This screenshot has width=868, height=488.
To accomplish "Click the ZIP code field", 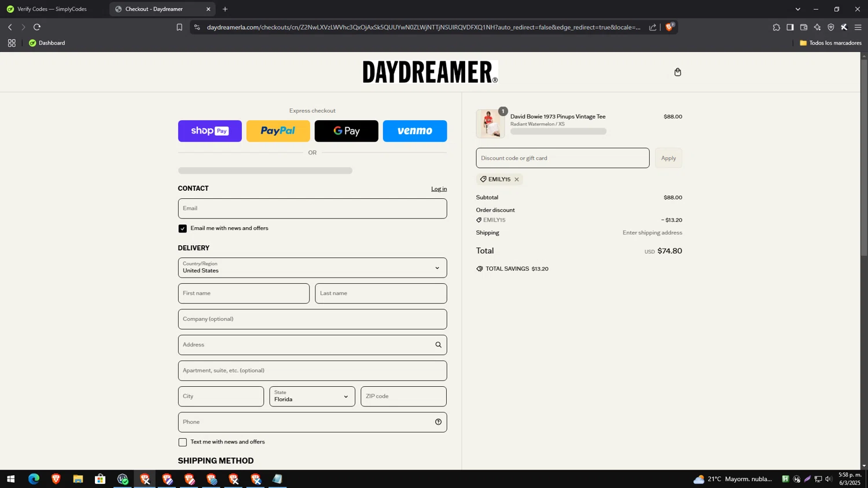I will tap(404, 397).
